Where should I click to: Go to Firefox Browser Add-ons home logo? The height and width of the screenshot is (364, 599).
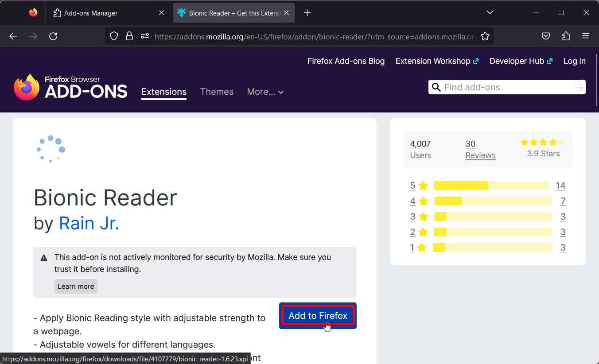pyautogui.click(x=70, y=87)
